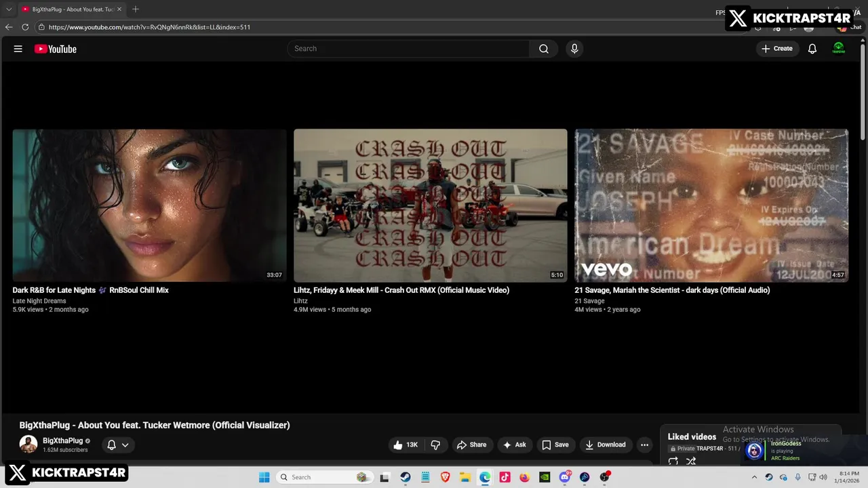Screen dimensions: 868x488
Task: Open the NVIDIA app from the taskbar
Action: (545, 477)
